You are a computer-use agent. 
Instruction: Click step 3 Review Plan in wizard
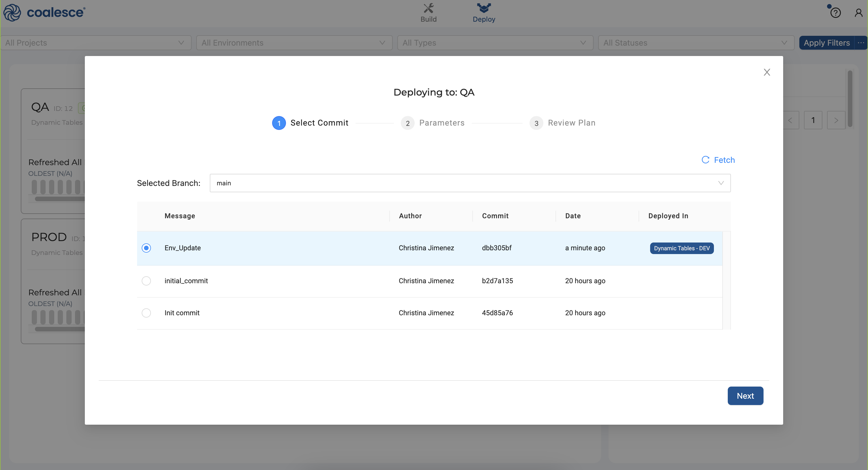pos(562,123)
